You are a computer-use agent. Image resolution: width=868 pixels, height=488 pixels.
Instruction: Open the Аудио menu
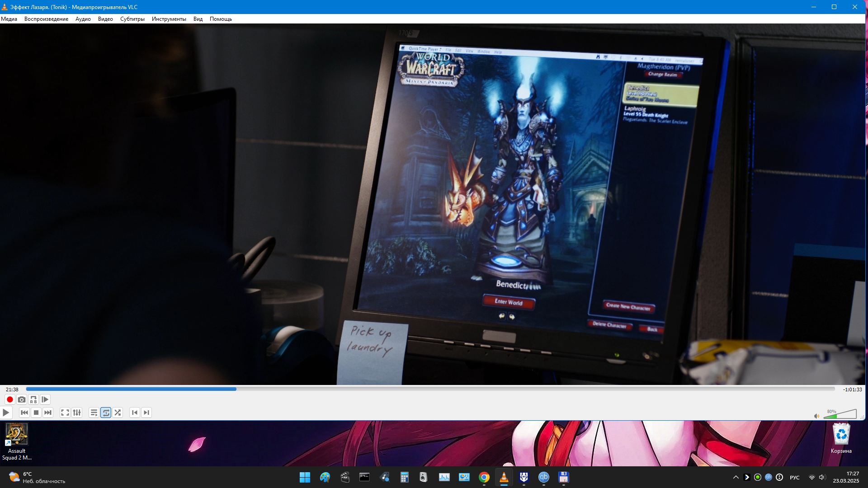click(x=83, y=19)
